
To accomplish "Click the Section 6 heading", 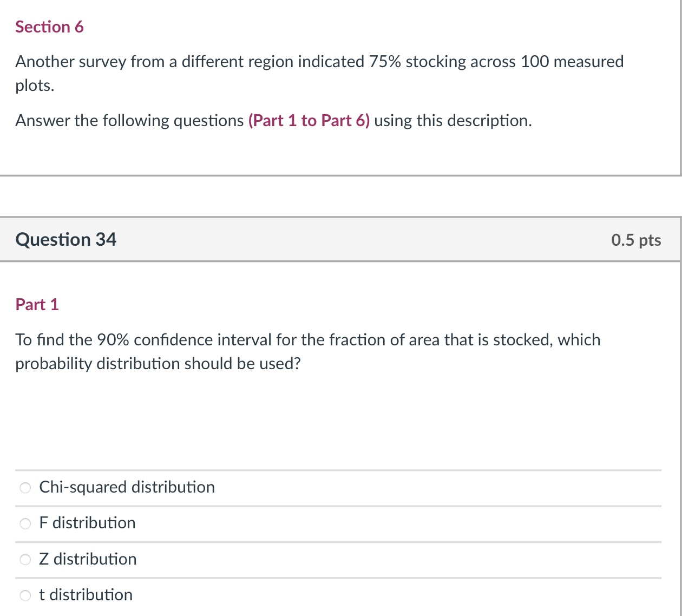I will coord(49,27).
